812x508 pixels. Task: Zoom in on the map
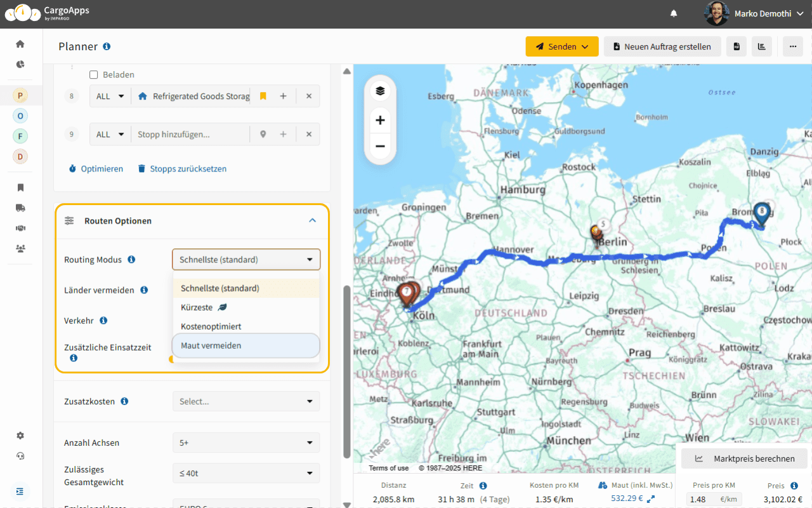coord(380,120)
